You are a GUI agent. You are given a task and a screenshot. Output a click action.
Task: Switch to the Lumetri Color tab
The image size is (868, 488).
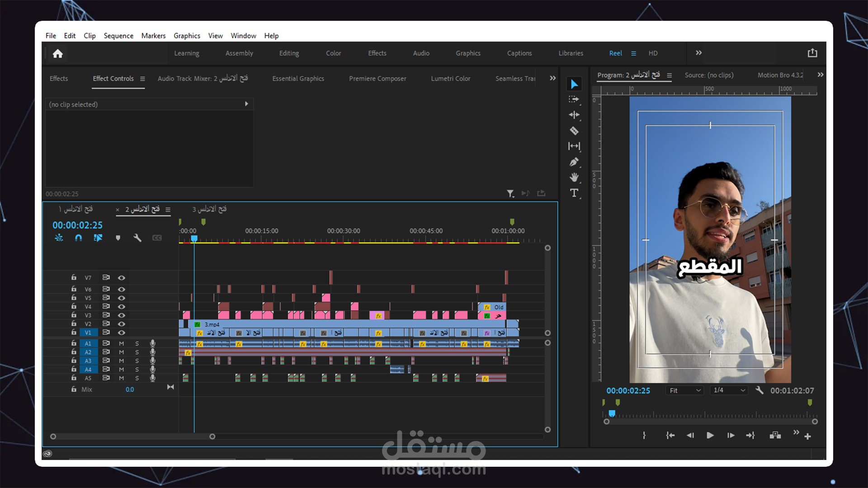[450, 79]
